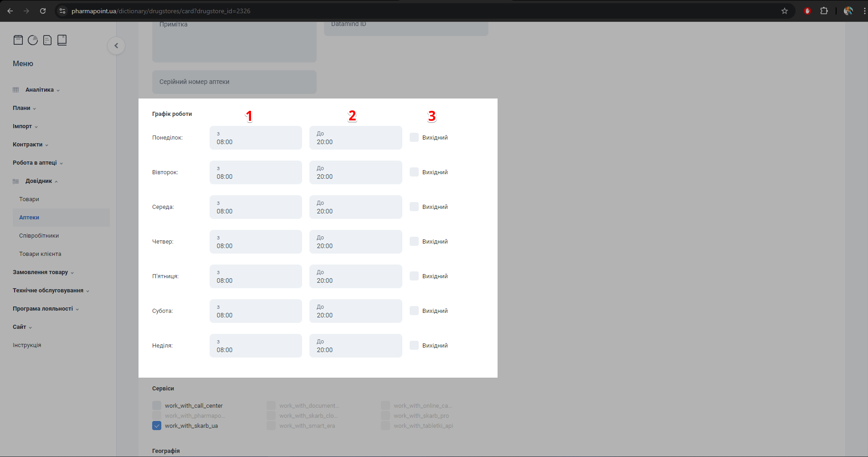Viewport: 868px width, 457px height.
Task: Click the Середа start time field
Action: coord(256,207)
